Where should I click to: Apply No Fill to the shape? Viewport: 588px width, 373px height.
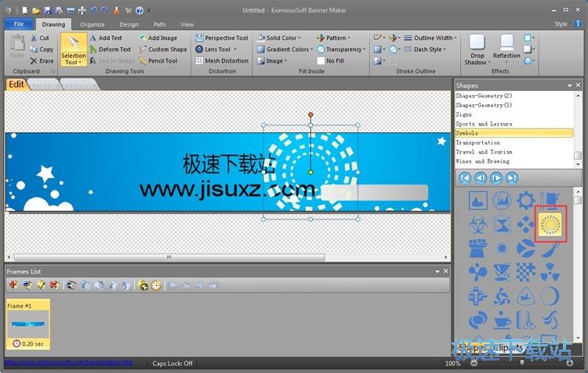(x=330, y=60)
